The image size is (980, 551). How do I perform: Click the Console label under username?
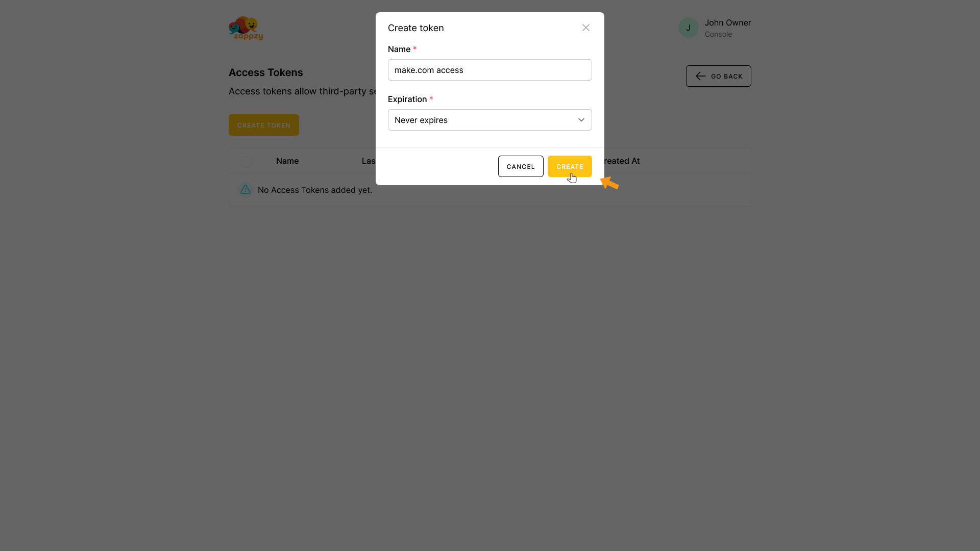(x=718, y=34)
